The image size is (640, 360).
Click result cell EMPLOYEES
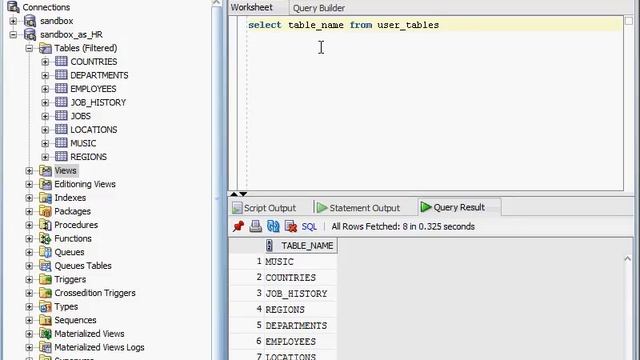point(301,342)
